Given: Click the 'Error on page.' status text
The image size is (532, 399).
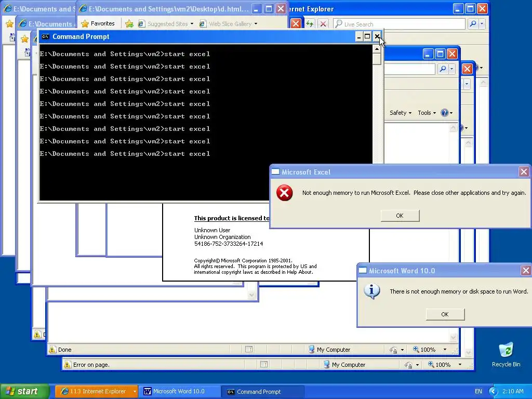Looking at the screenshot, I should pyautogui.click(x=91, y=365).
